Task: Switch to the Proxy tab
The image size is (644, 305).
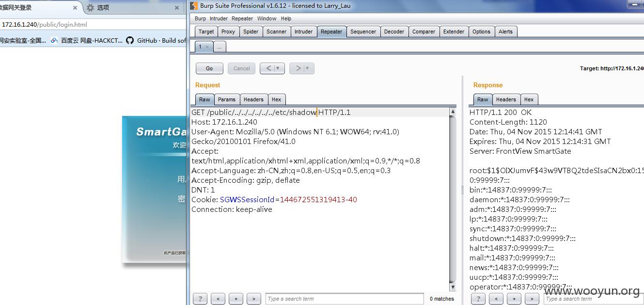Action: pyautogui.click(x=228, y=32)
